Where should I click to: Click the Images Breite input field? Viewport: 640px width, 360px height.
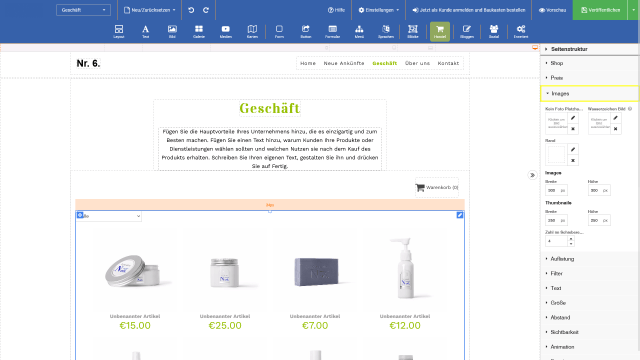pos(556,190)
